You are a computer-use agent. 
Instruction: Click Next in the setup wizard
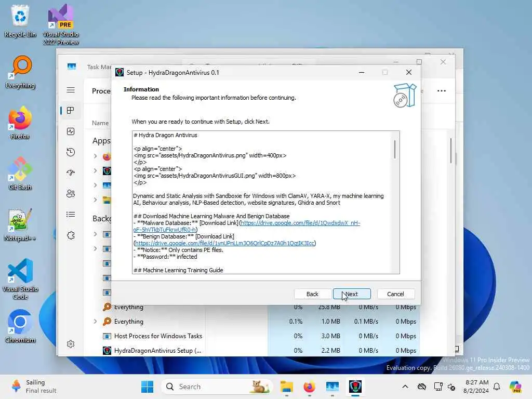click(x=352, y=294)
